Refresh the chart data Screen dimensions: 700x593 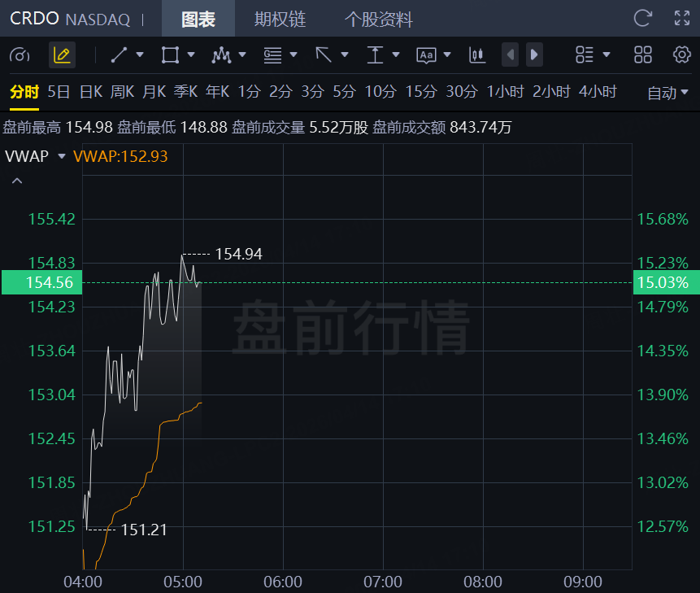tap(643, 19)
